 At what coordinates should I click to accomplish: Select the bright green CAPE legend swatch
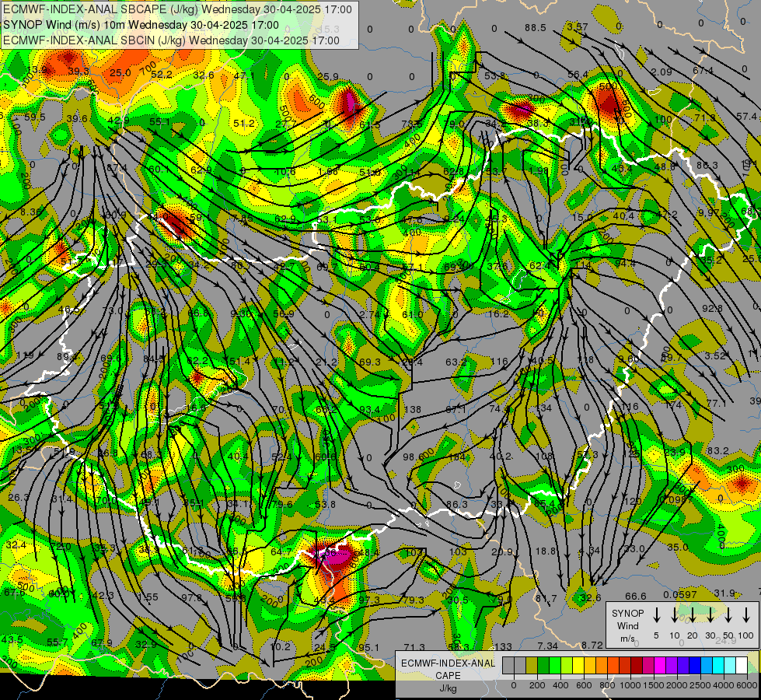point(555,665)
